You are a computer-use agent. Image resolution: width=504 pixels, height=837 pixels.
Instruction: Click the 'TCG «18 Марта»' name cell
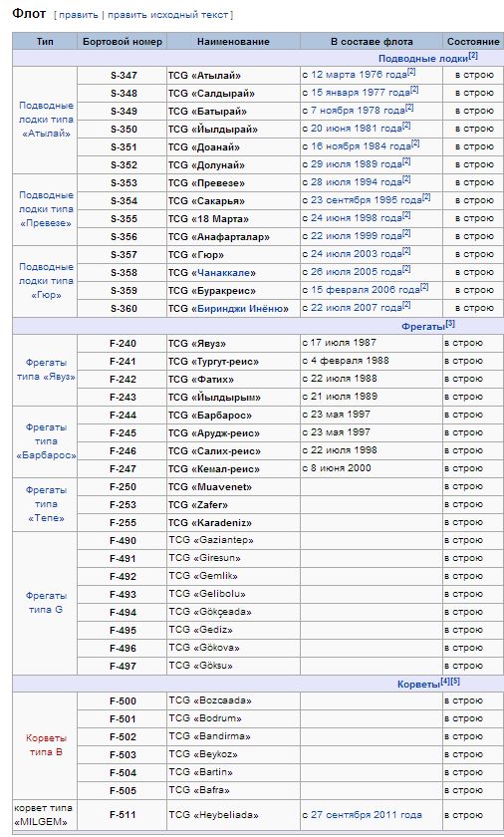click(x=233, y=219)
